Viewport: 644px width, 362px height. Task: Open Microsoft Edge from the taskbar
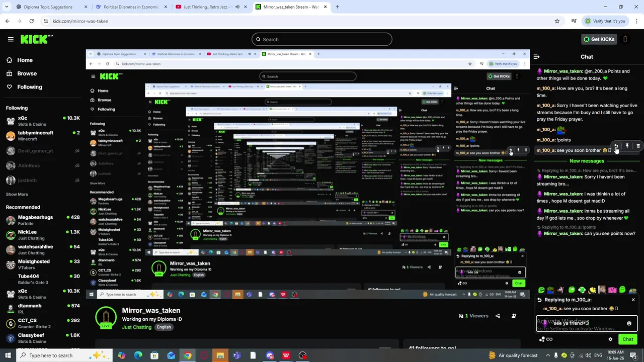coord(138,355)
